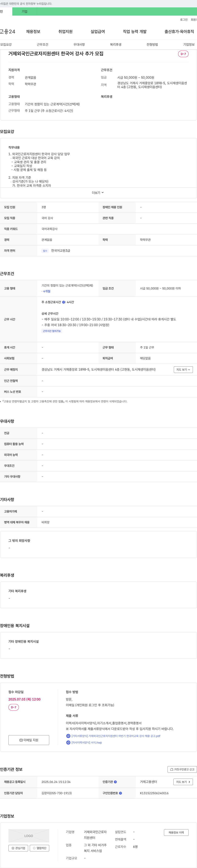
Task: Click the 필수 badge beside 한국어교원3급
Action: pyautogui.click(x=45, y=251)
